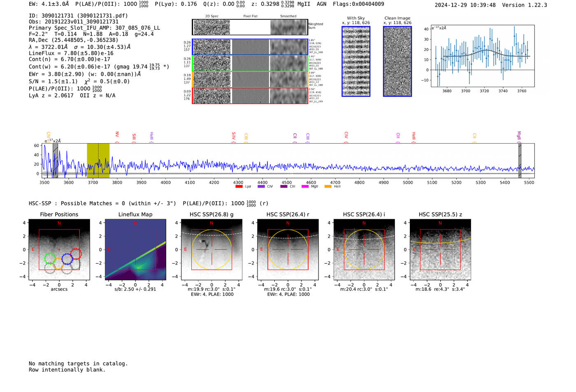Click the Flags:0x00404009 header text

(x=358, y=4)
